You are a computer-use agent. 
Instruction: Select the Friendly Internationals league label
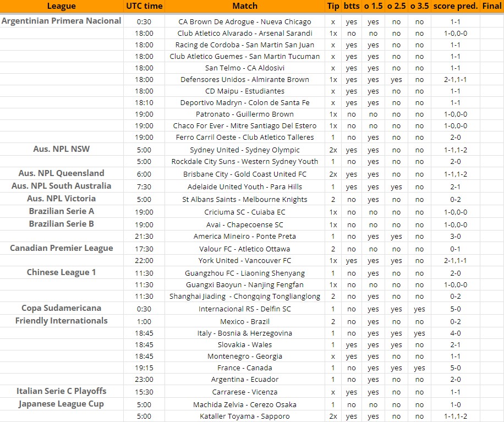62,321
